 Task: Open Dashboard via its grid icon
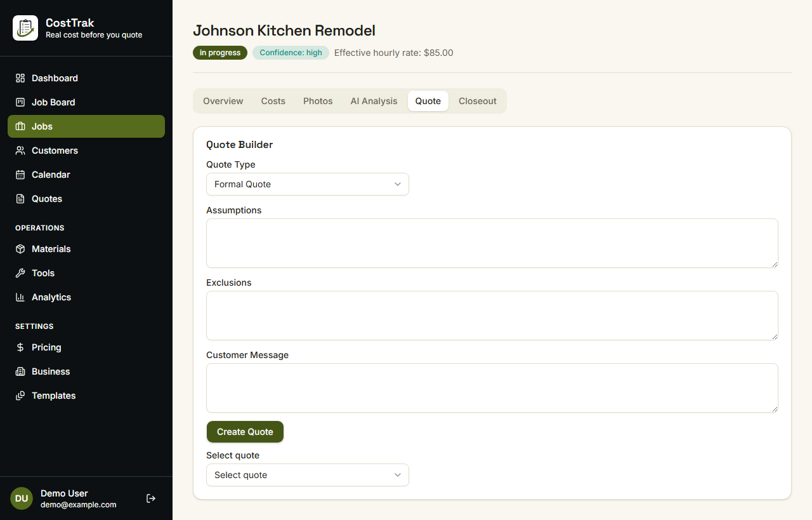click(20, 78)
